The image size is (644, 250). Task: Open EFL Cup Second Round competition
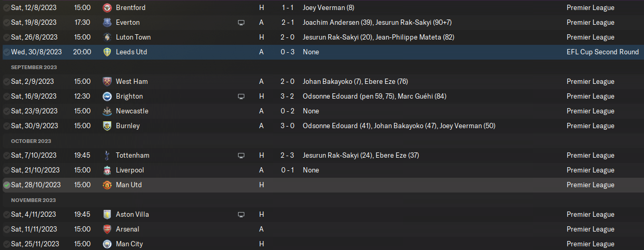pyautogui.click(x=602, y=52)
